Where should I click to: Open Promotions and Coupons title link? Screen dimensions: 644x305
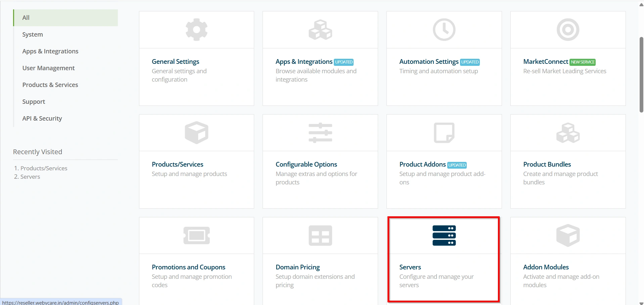pos(188,267)
